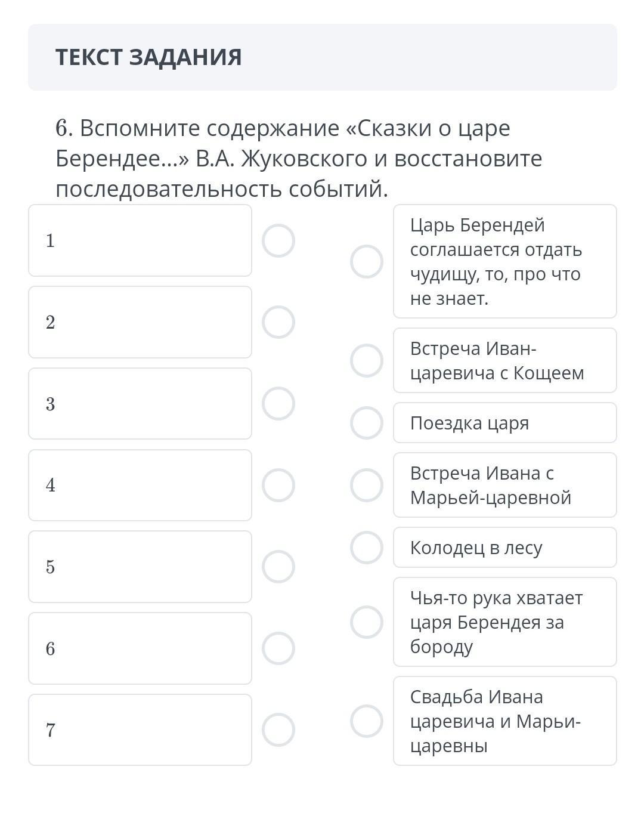
Task: Select the radio circle next to slot 6
Action: point(278,648)
